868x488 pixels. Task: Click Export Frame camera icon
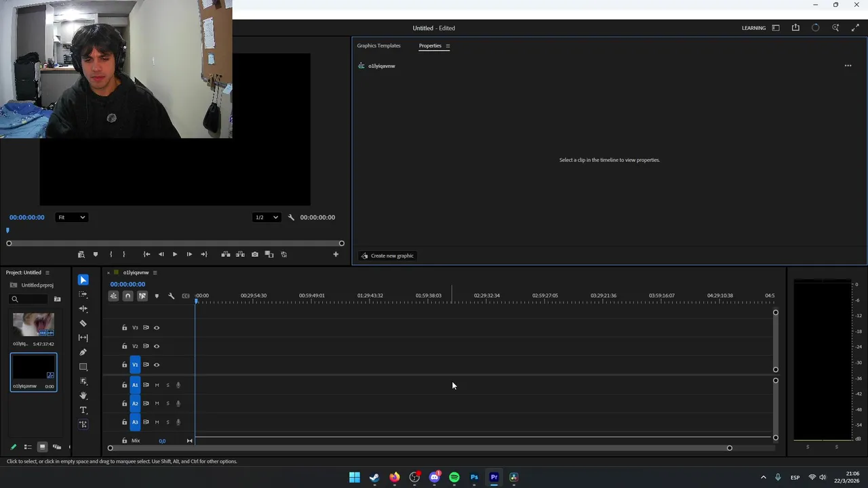[x=254, y=254]
